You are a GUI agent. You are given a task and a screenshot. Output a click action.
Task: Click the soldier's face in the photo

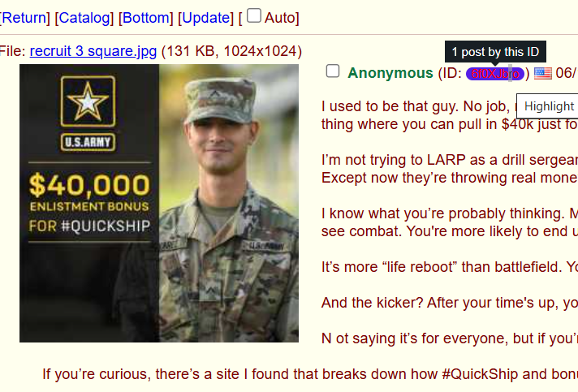point(221,142)
